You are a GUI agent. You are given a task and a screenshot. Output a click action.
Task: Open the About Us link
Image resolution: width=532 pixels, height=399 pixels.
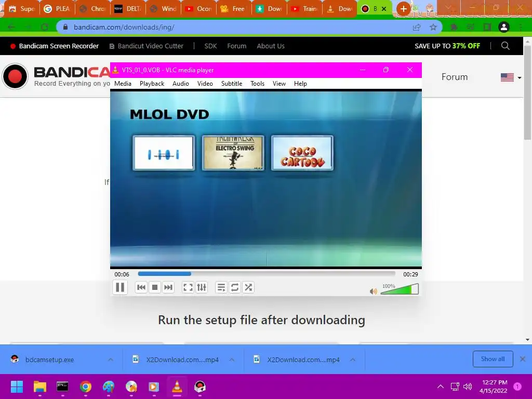[270, 46]
